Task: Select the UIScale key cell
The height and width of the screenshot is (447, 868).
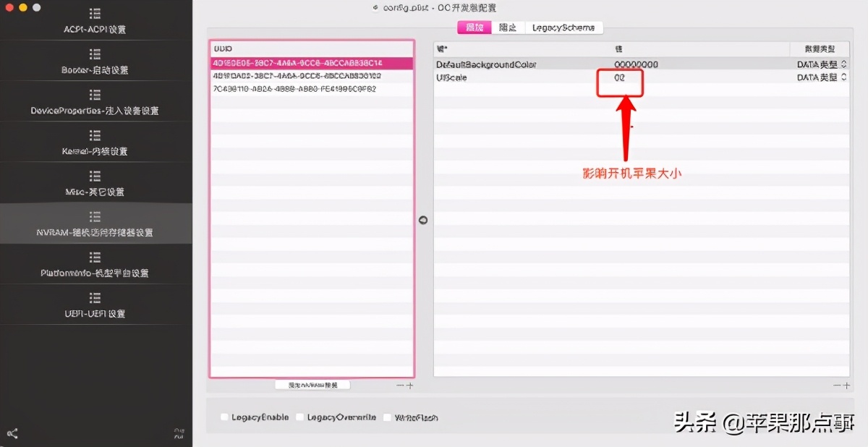Action: point(452,77)
